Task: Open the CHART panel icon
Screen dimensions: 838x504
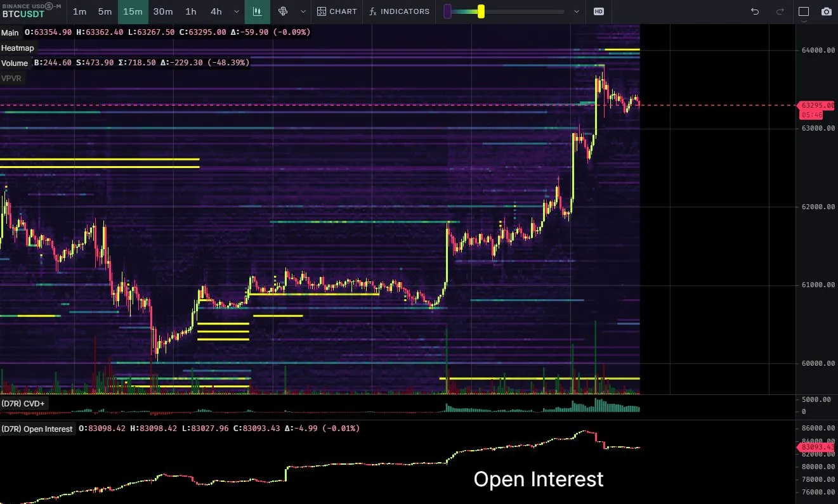Action: 337,11
